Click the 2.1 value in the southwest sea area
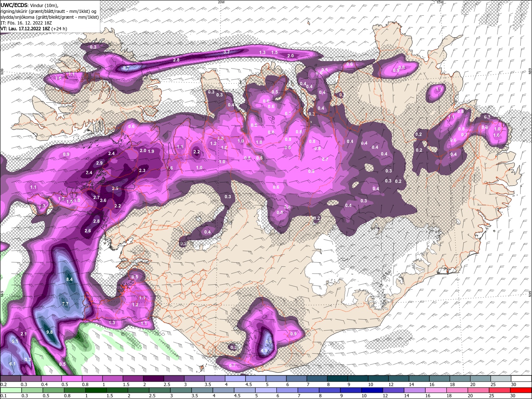The height and width of the screenshot is (399, 532). [x=24, y=334]
